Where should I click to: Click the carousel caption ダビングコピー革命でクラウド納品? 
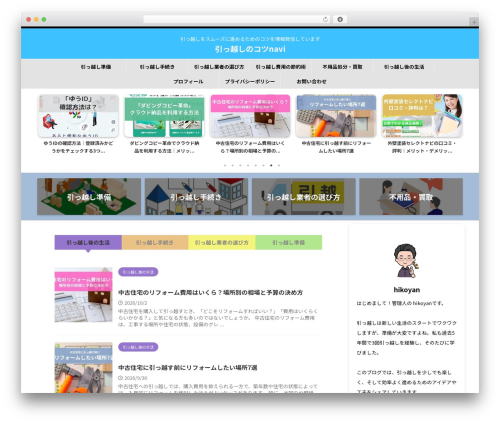[164, 147]
